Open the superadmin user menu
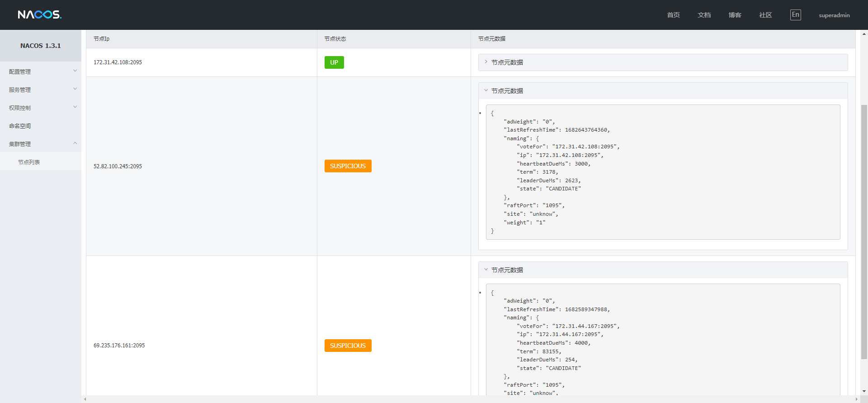The width and height of the screenshot is (868, 403). point(834,15)
